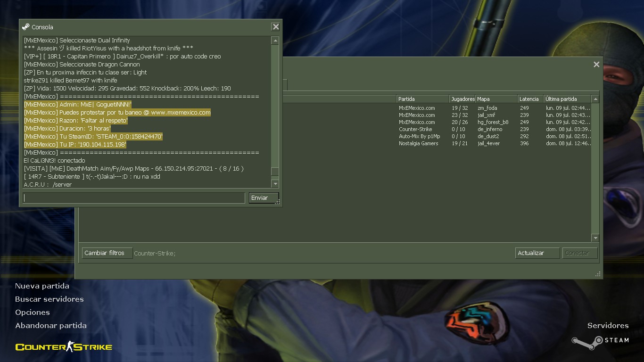Click the jail_4ever map cell
Screen dimensions: 644x362
[x=488, y=143]
